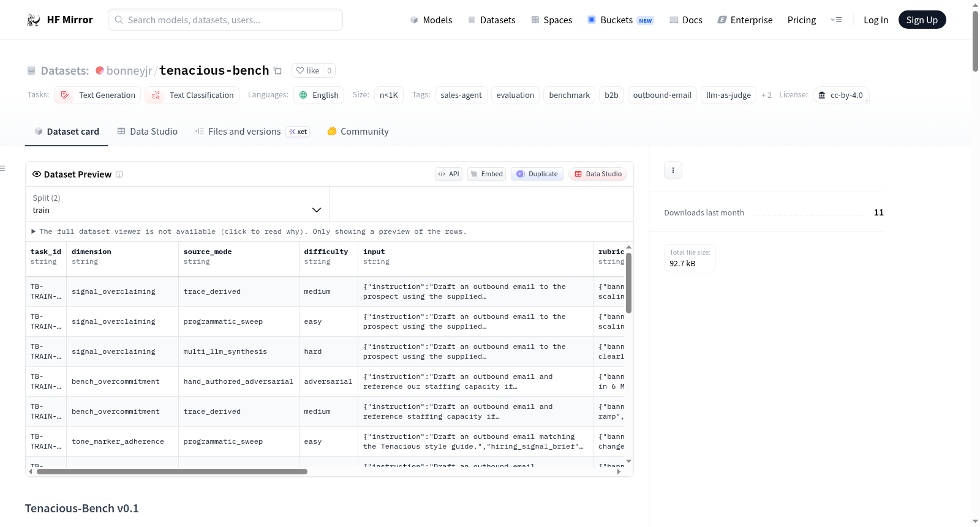Open Enterprise in the top navigation
This screenshot has width=980, height=527.
click(x=745, y=20)
